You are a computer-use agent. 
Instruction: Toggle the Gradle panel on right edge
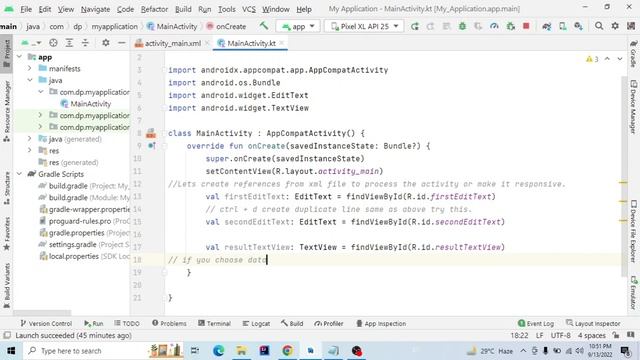[633, 53]
